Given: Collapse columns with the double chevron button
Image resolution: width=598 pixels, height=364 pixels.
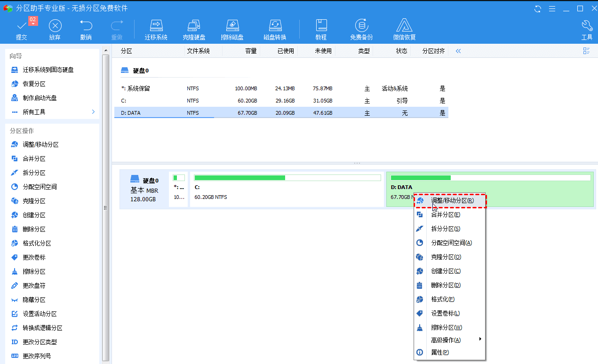Looking at the screenshot, I should (x=458, y=51).
